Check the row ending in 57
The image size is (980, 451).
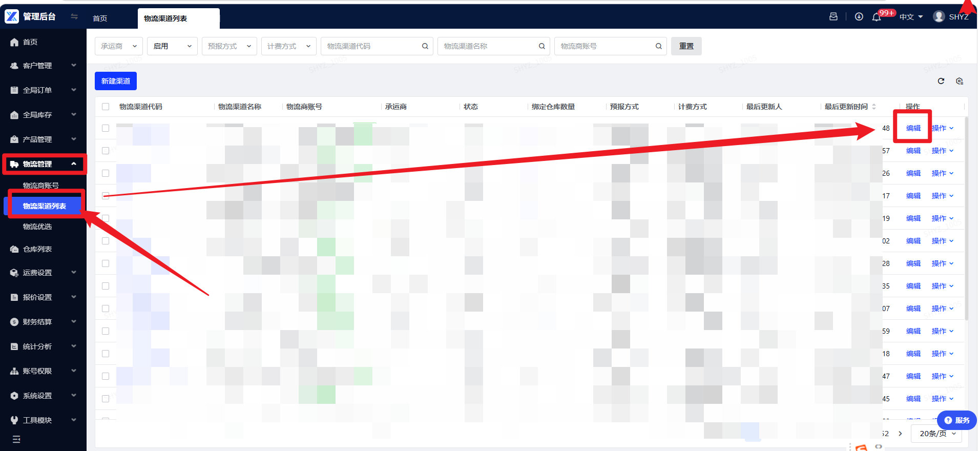(106, 151)
